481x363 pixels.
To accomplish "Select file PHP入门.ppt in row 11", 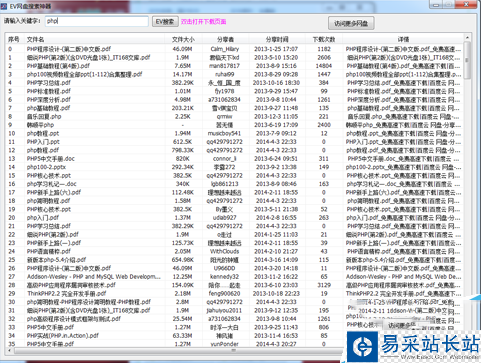I will (x=43, y=142).
